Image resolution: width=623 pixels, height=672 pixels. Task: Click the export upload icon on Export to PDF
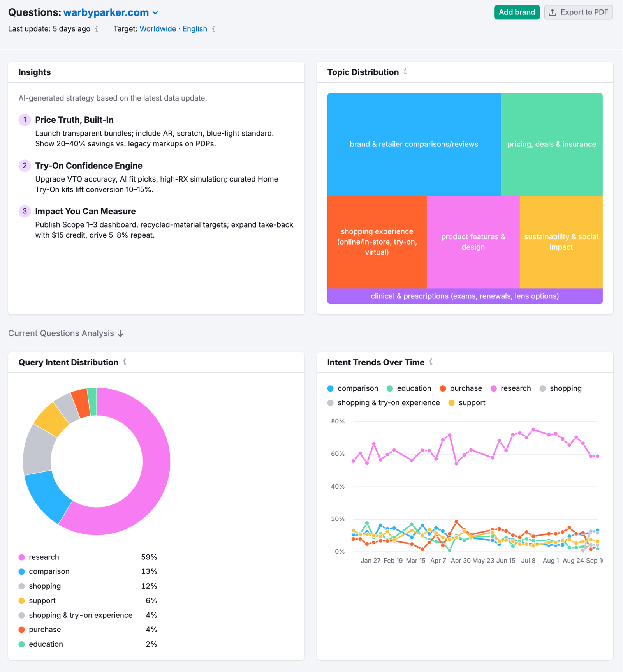(553, 12)
